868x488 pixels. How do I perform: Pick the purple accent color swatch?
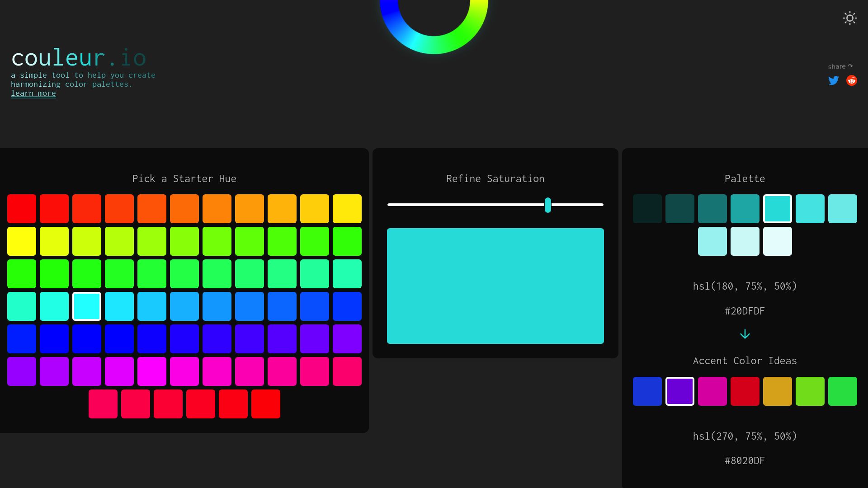[x=680, y=391]
